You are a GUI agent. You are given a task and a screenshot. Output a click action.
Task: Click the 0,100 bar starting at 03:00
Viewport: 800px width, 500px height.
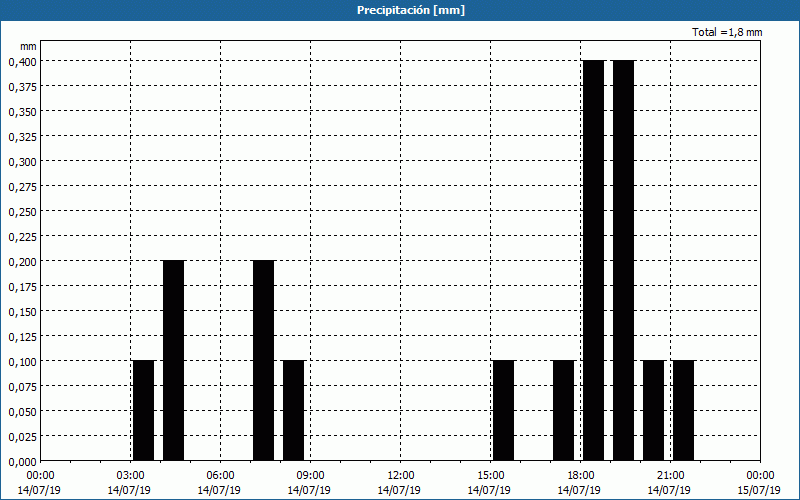(x=143, y=411)
